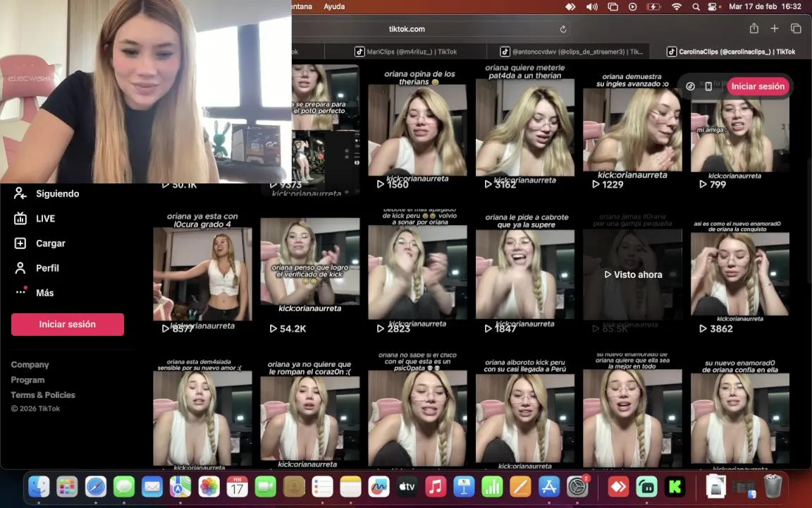This screenshot has width=812, height=508.
Task: Open the Kick app from the Dock
Action: tap(675, 488)
